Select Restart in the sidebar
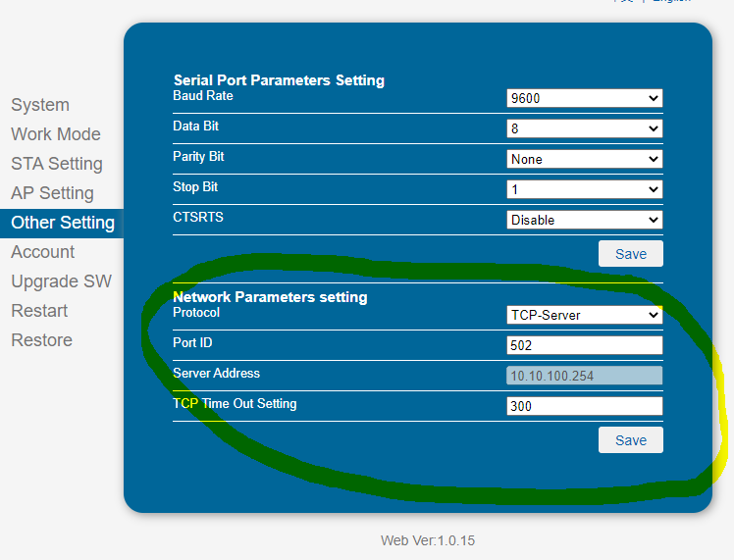The height and width of the screenshot is (560, 734). coord(39,311)
